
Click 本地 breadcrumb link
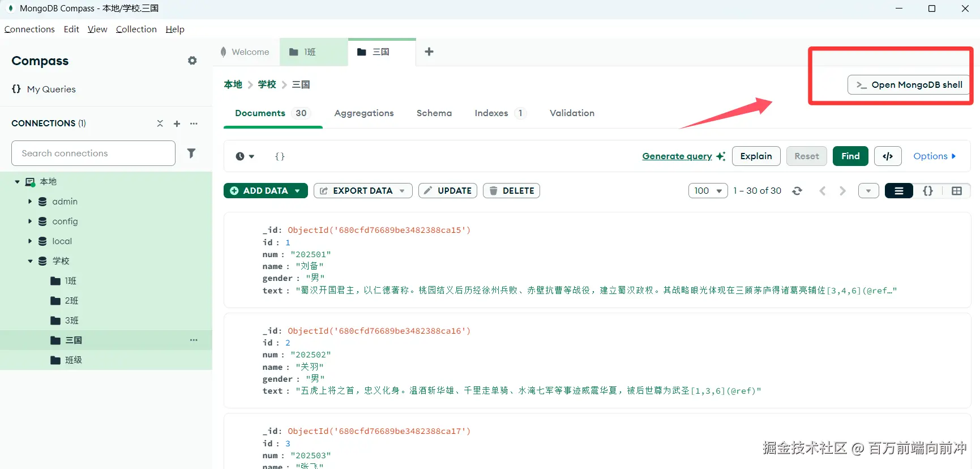pyautogui.click(x=233, y=84)
